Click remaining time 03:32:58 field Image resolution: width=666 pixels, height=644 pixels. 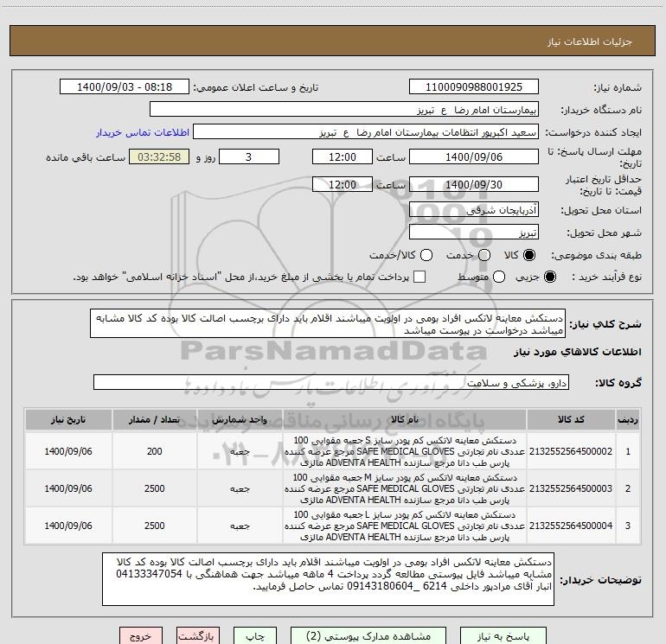[x=159, y=156]
